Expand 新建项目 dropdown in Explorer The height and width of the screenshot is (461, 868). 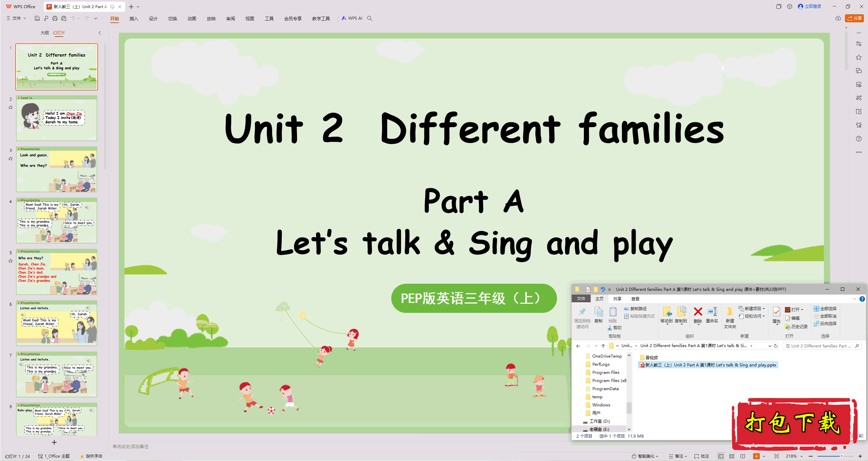752,308
